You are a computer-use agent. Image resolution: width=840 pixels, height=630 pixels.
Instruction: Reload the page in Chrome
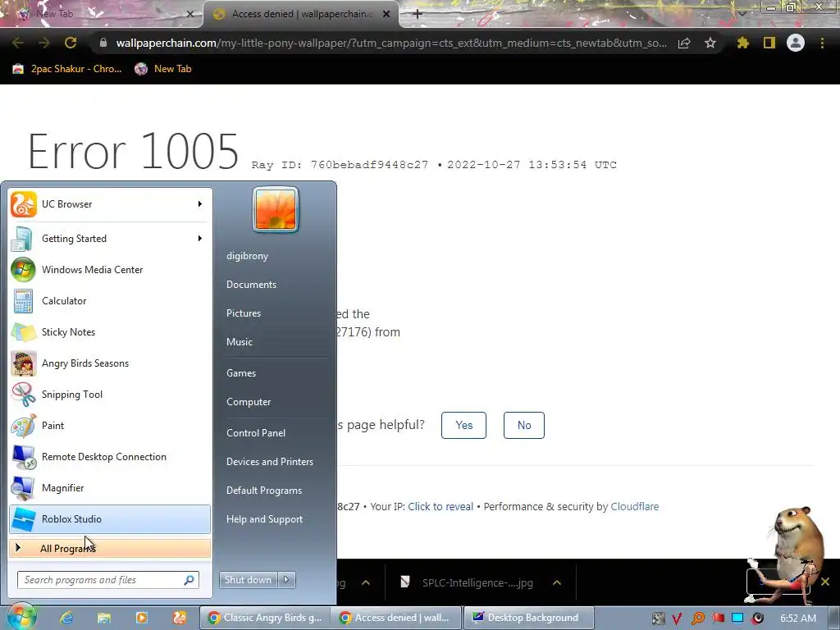point(71,43)
